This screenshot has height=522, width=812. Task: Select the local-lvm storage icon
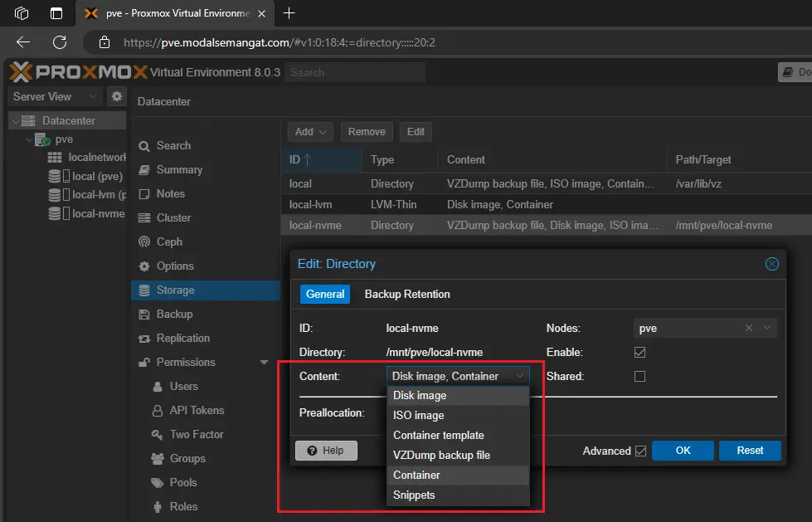(55, 195)
